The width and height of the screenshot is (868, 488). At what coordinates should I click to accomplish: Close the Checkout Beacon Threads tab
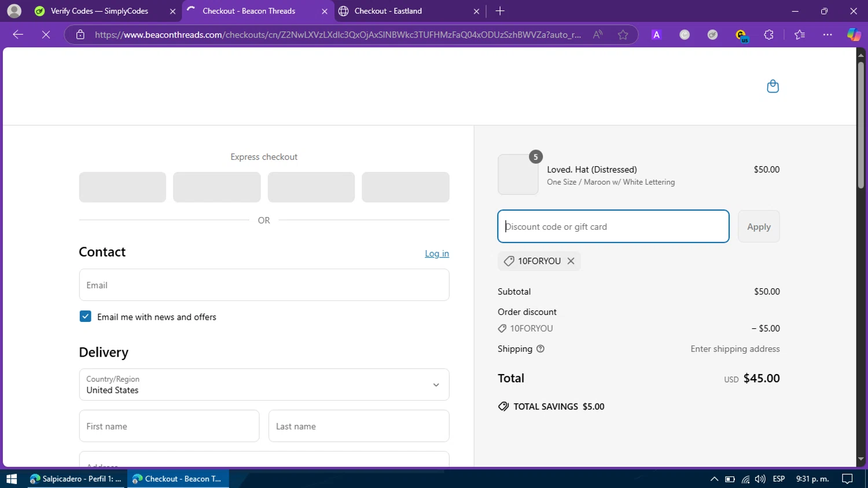(x=325, y=11)
